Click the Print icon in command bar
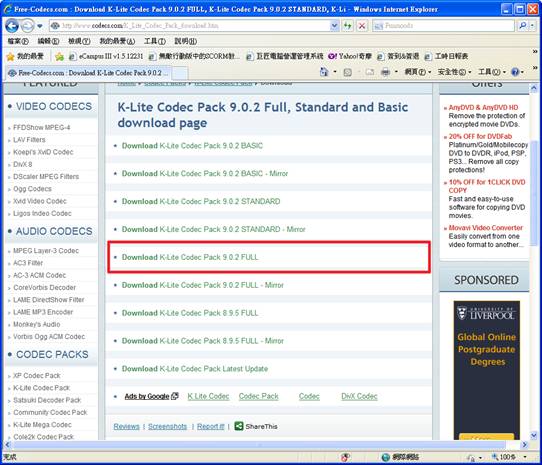Image resolution: width=542 pixels, height=465 pixels. [385, 72]
